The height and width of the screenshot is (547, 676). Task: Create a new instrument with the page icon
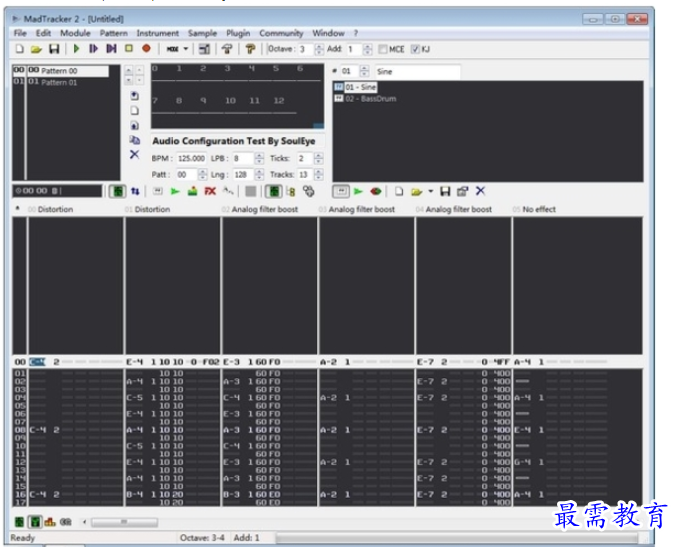pos(399,191)
